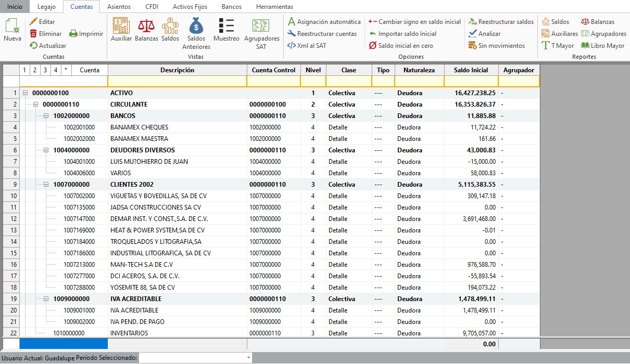
Task: Open Saldos Anteriores money bag view
Action: [196, 33]
